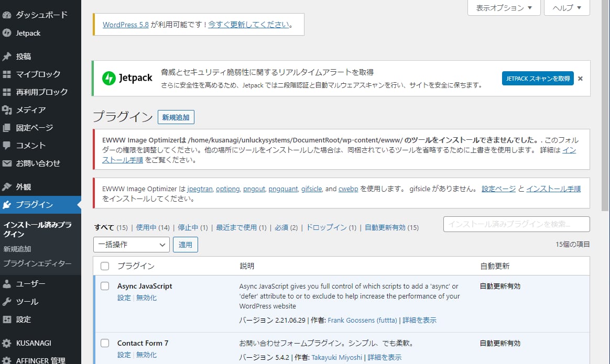610x364 pixels.
Task: Click the マイブロック grid icon
Action: pos(7,74)
